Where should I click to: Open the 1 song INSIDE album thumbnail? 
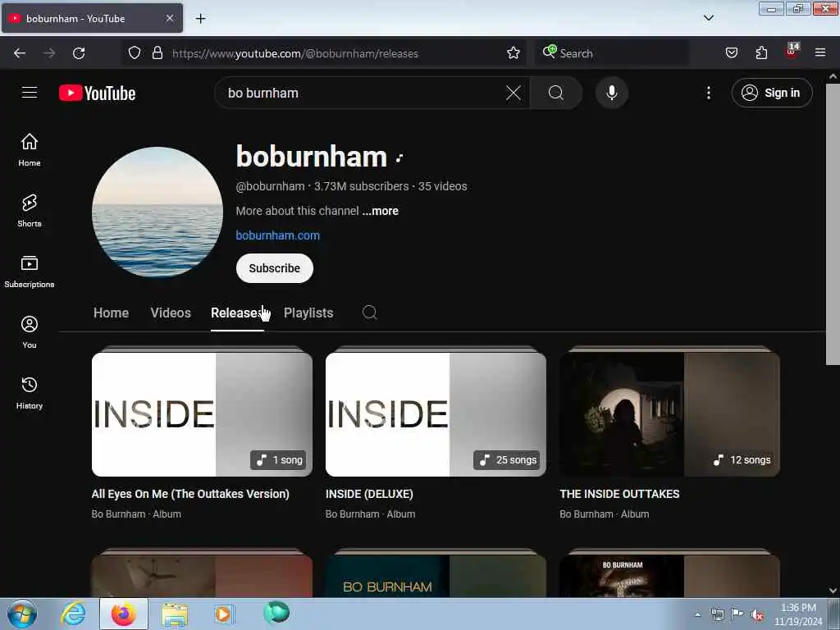tap(202, 413)
